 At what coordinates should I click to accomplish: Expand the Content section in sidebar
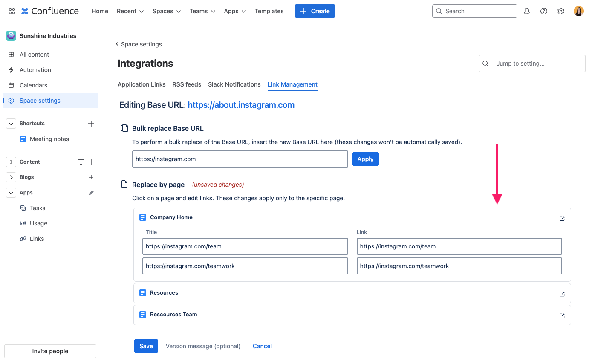(11, 162)
